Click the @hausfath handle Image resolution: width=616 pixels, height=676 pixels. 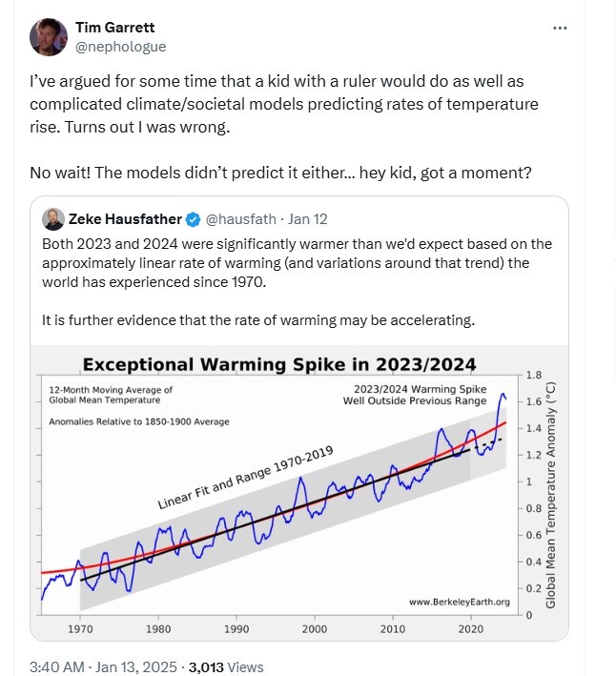pyautogui.click(x=241, y=219)
